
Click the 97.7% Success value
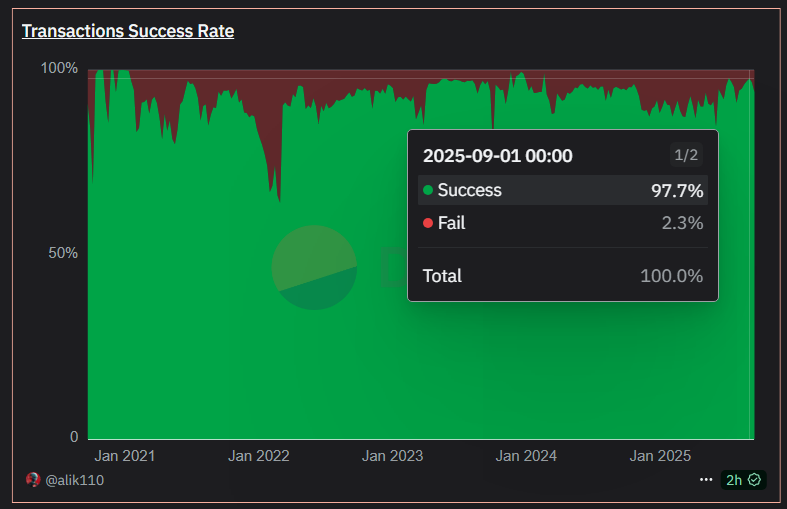677,191
